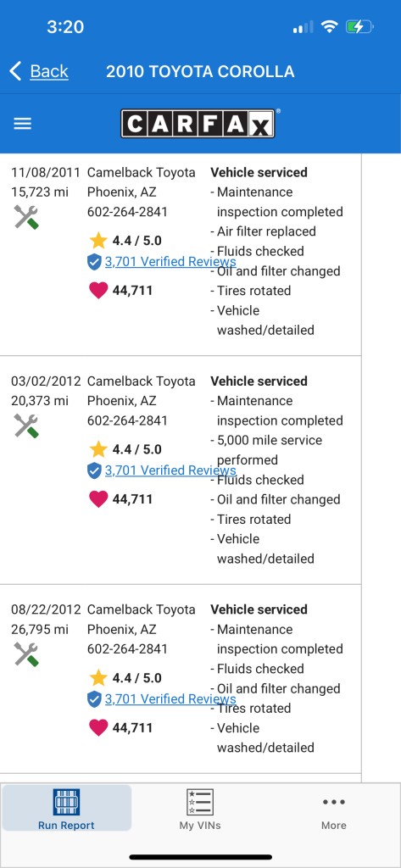The image size is (401, 868).
Task: Tap the heart icon in first record
Action: pyautogui.click(x=98, y=291)
